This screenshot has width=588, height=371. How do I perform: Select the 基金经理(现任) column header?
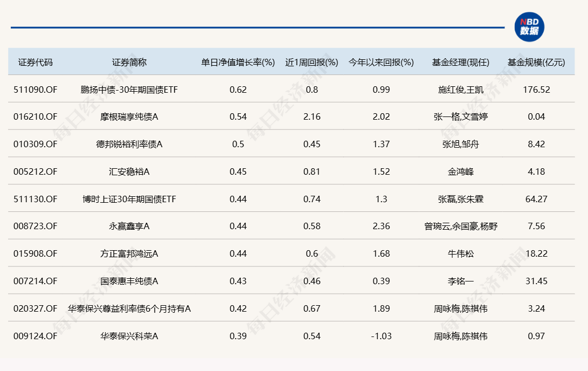point(460,62)
